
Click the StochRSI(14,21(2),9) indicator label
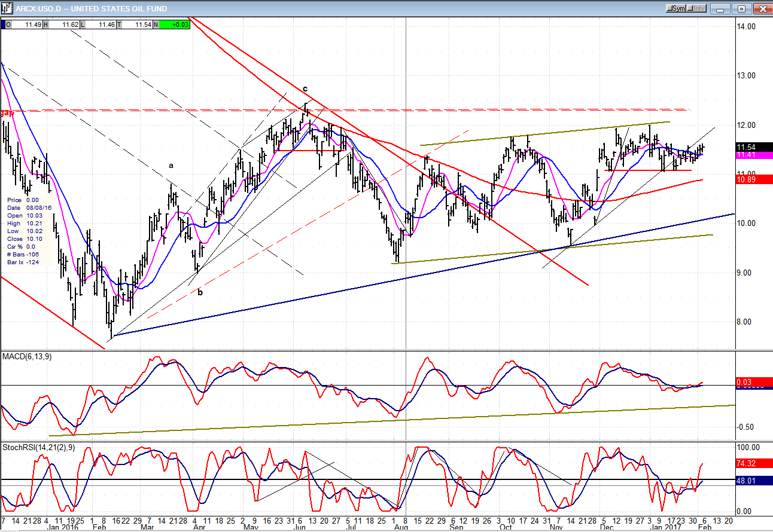[38, 447]
